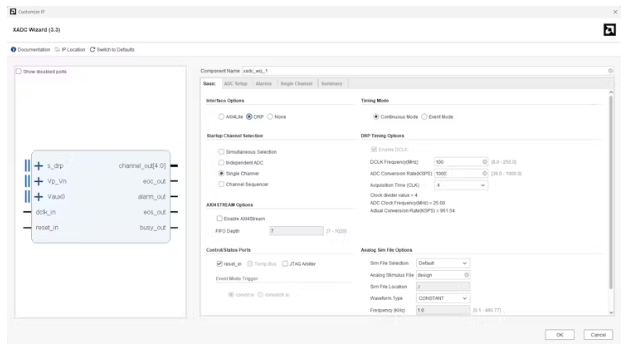Image resolution: width=629 pixels, height=360 pixels.
Task: Choose the Channel Sequencer radio option
Action: point(221,184)
